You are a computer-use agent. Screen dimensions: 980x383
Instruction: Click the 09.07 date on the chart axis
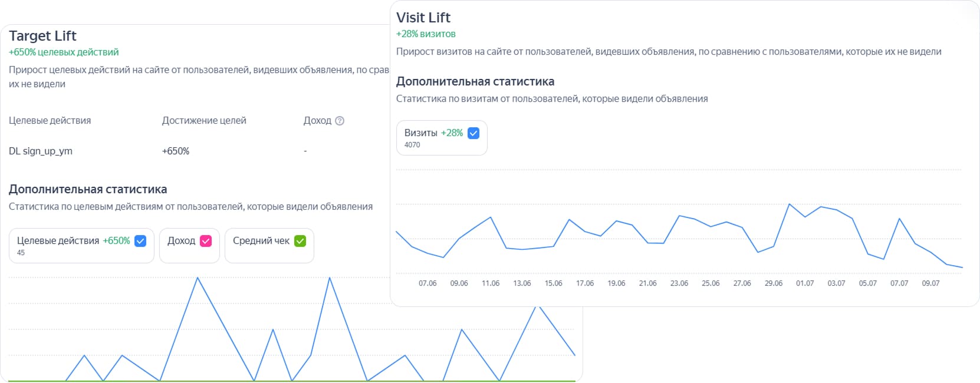pyautogui.click(x=931, y=283)
